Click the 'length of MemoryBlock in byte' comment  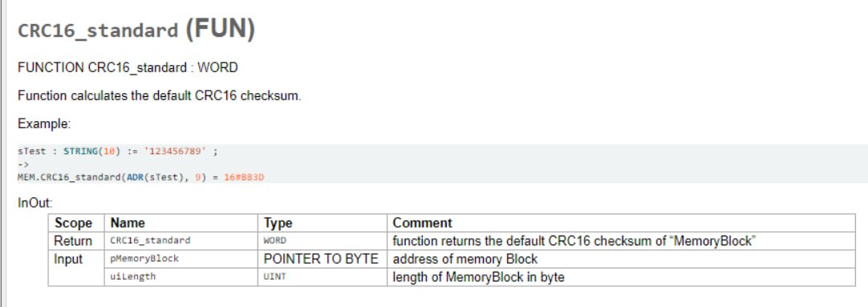pyautogui.click(x=478, y=277)
